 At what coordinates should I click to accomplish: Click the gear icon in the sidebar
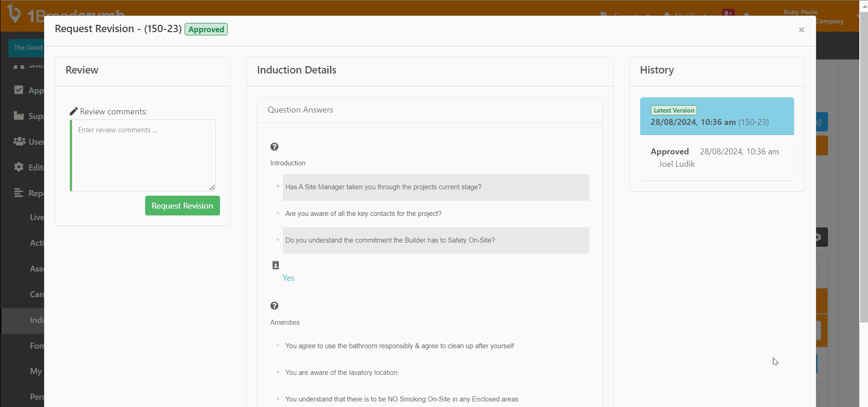tap(19, 167)
